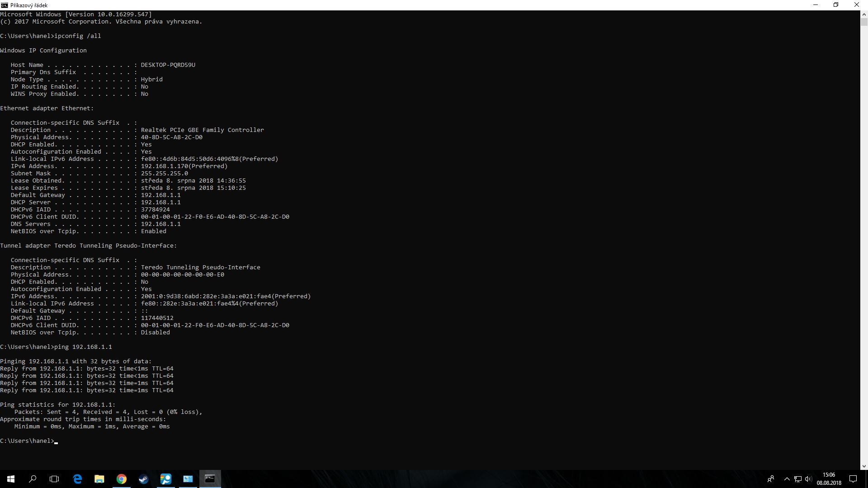The image size is (868, 488).
Task: Click scrollbar up arrow in console
Action: [864, 14]
